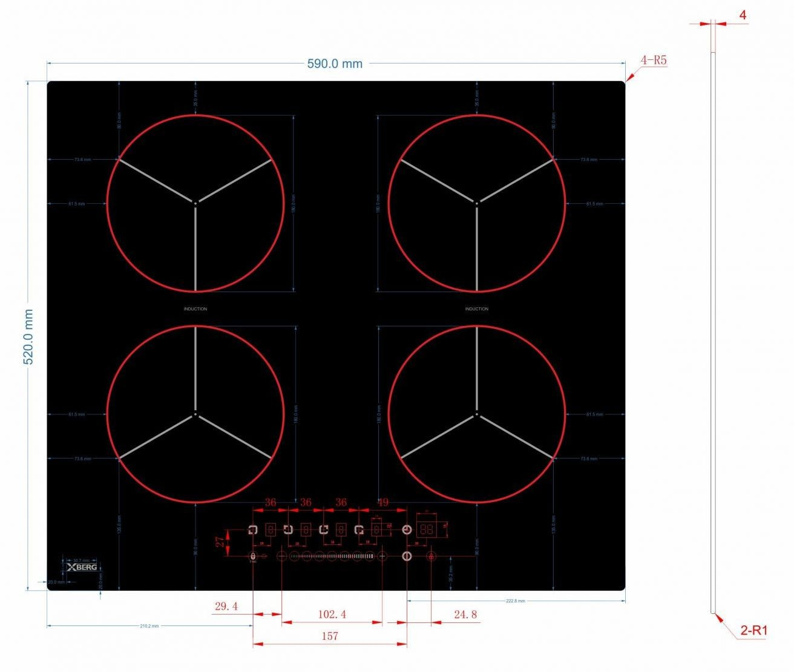This screenshot has width=794, height=672.
Task: Click the upper-right red cooking zone ring
Action: point(477,203)
